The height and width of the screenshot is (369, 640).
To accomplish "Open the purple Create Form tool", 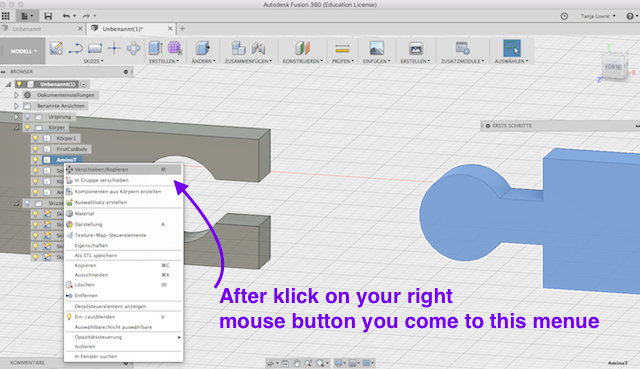I will [x=175, y=48].
